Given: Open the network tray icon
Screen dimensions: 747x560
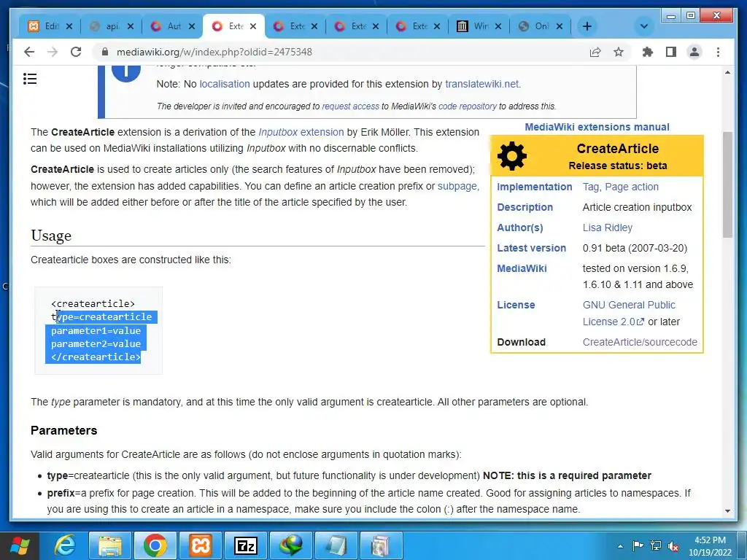Looking at the screenshot, I should tap(656, 546).
